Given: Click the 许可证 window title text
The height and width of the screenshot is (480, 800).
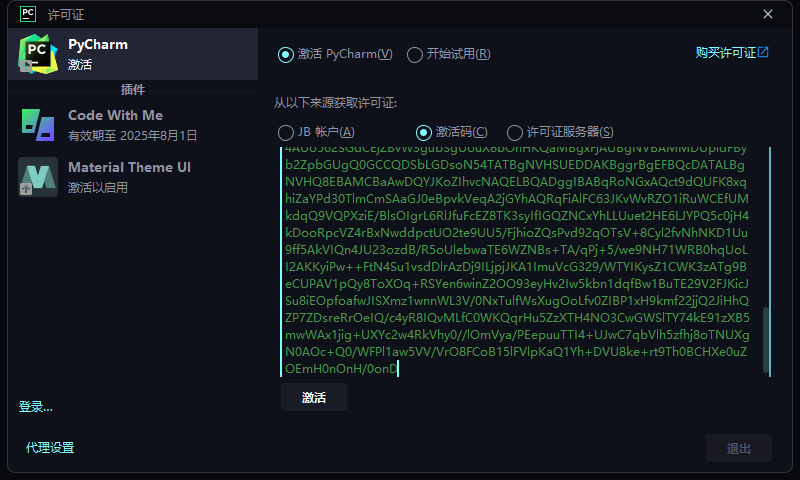Looking at the screenshot, I should (66, 15).
